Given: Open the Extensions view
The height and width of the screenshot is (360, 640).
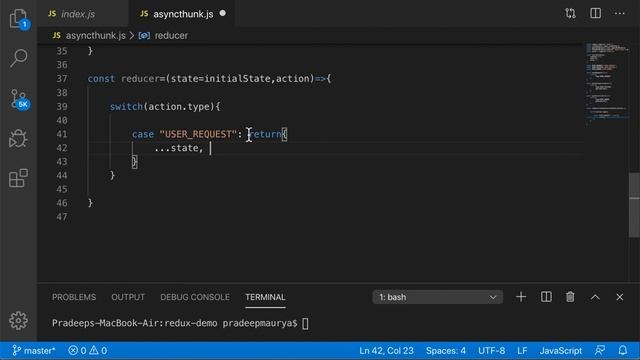Looking at the screenshot, I should point(18,178).
